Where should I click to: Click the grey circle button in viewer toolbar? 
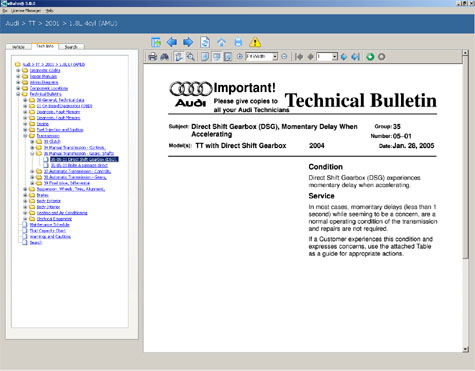(382, 57)
